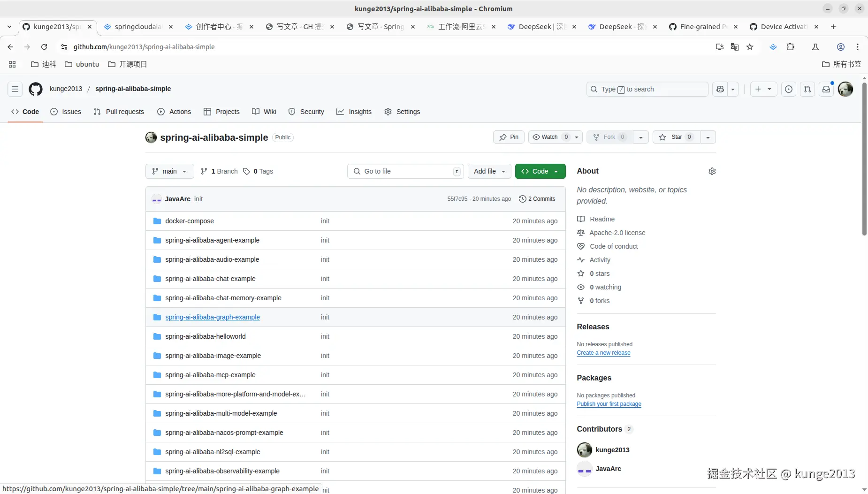The width and height of the screenshot is (868, 494).
Task: Open the star lists dropdown arrow
Action: click(x=708, y=137)
